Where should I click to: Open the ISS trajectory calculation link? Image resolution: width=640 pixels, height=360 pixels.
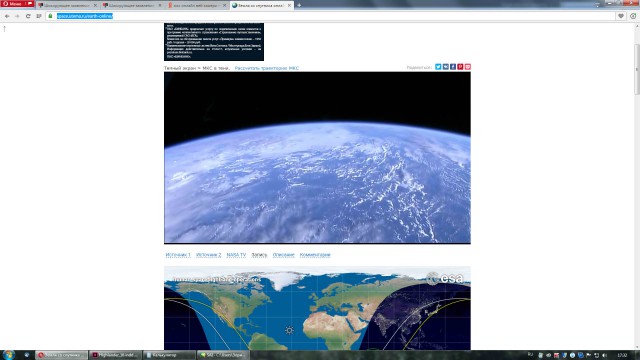[267, 68]
